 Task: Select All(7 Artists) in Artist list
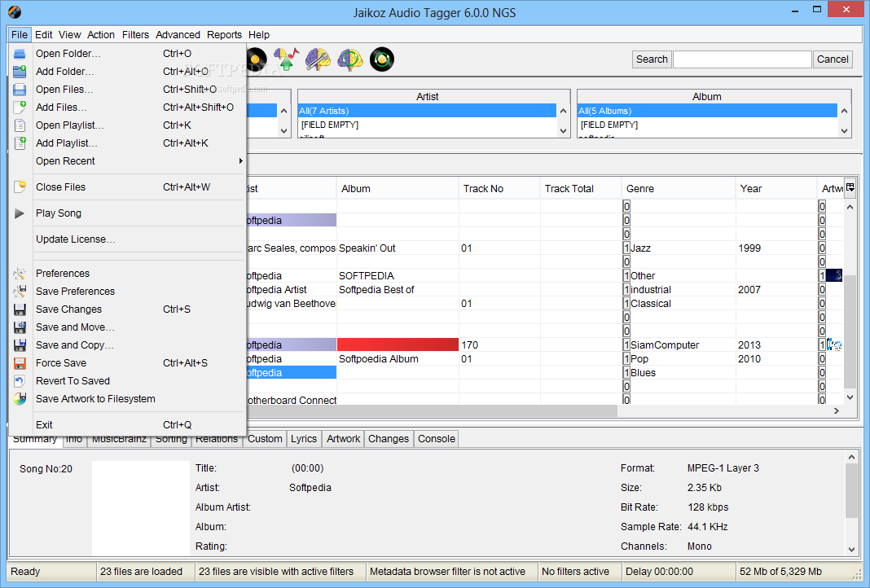coord(427,111)
